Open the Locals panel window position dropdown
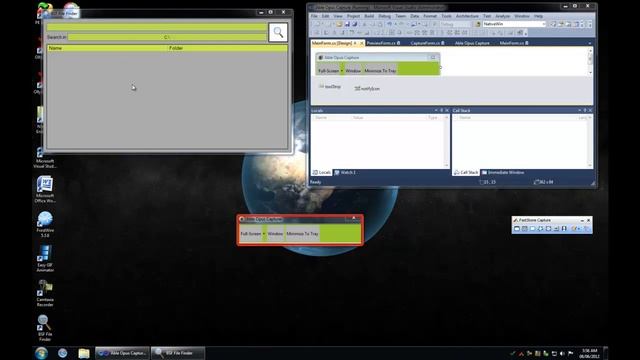Image resolution: width=640 pixels, height=360 pixels. [436, 110]
